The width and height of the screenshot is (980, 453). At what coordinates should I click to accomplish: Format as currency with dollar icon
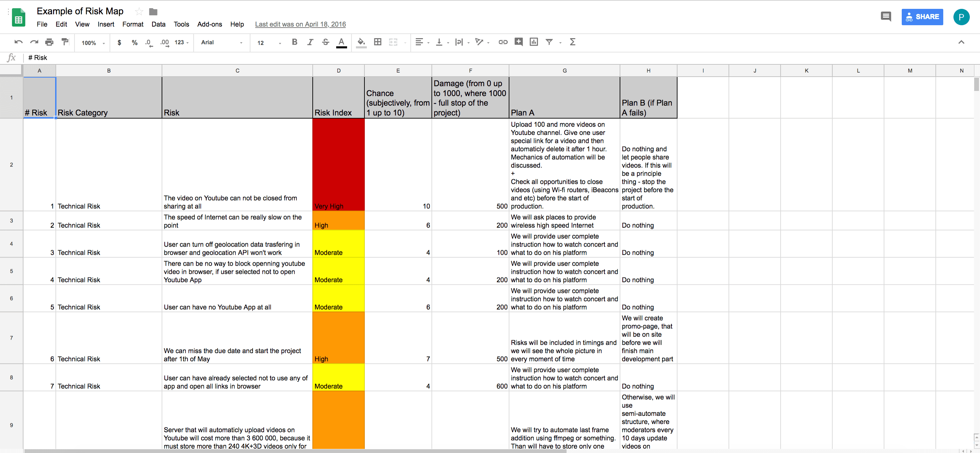119,43
